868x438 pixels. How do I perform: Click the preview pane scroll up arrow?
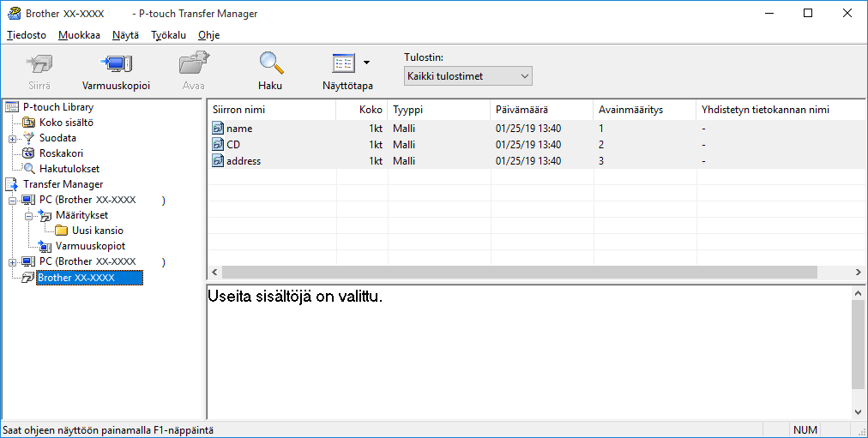click(x=858, y=294)
